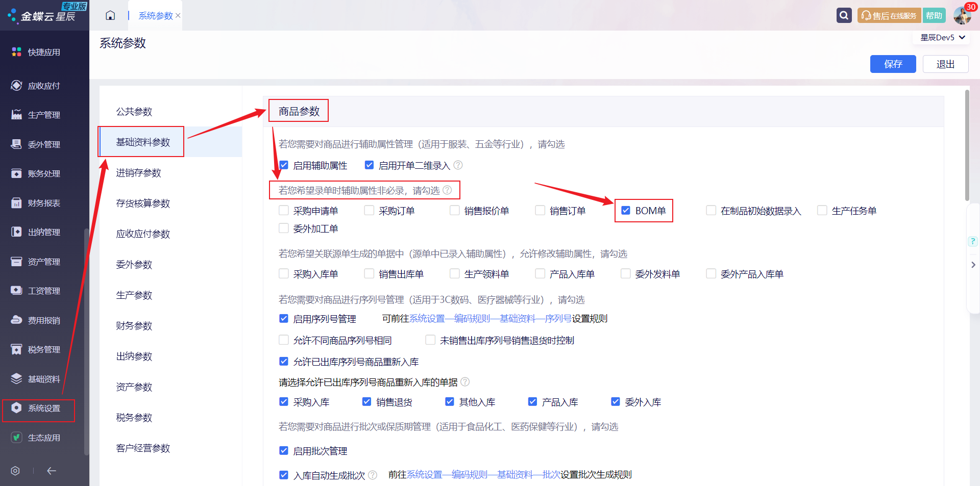Expand the right side panel chevron
Image resolution: width=980 pixels, height=486 pixels.
973,265
